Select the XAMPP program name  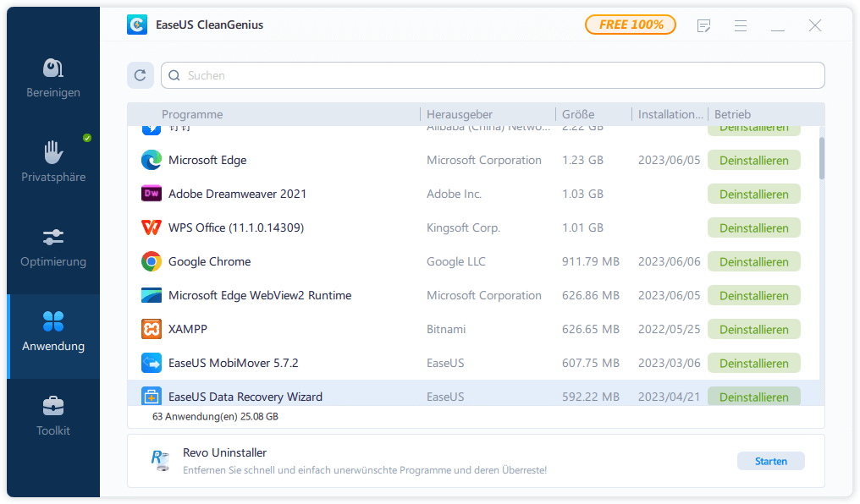188,329
